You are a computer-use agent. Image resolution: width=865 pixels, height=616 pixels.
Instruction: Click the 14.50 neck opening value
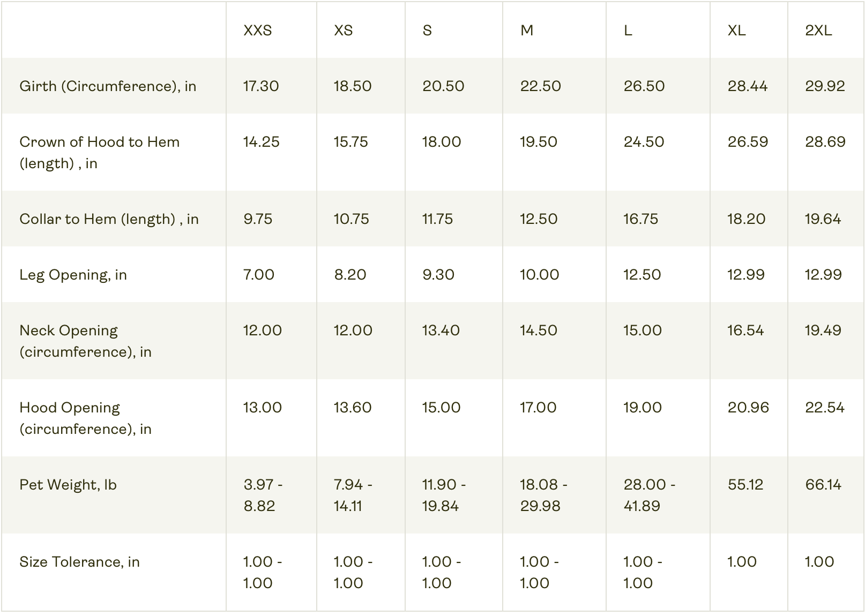click(539, 330)
